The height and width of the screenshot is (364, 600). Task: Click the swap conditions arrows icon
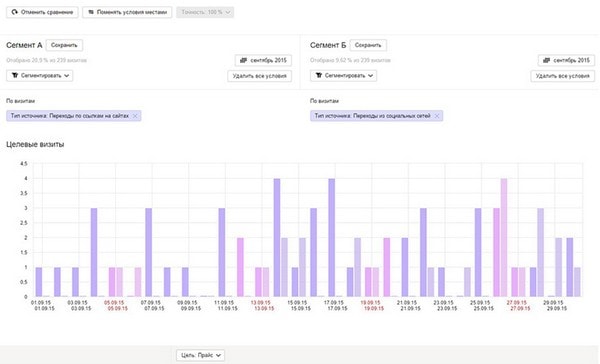[x=91, y=12]
